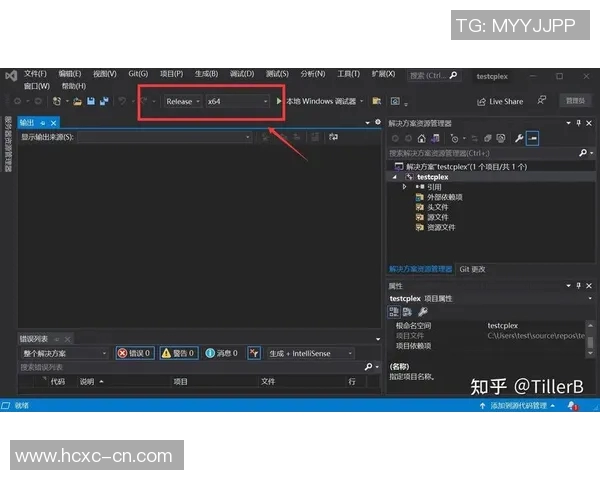The height and width of the screenshot is (480, 600).
Task: Click the pin icon on Solution Explorer panel
Action: coord(576,123)
